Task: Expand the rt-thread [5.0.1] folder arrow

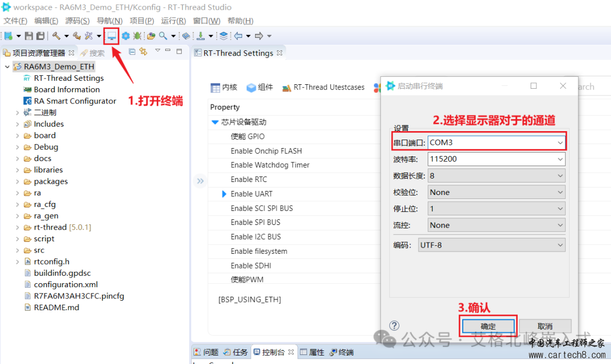Action: [17, 228]
